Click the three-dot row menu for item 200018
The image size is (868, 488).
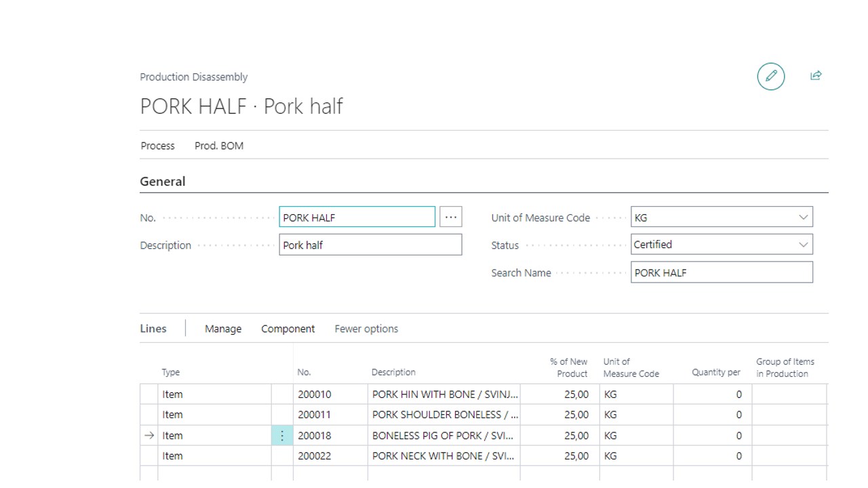pyautogui.click(x=282, y=436)
